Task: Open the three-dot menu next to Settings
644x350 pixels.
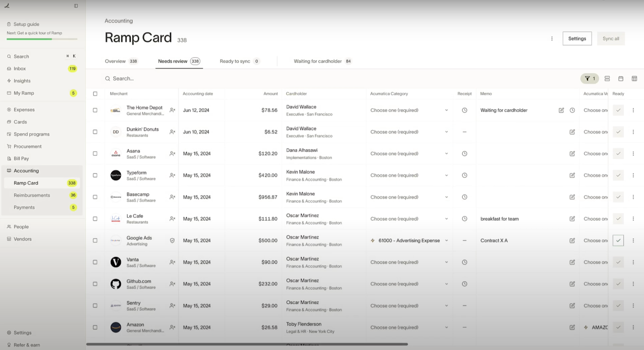Action: pyautogui.click(x=552, y=39)
